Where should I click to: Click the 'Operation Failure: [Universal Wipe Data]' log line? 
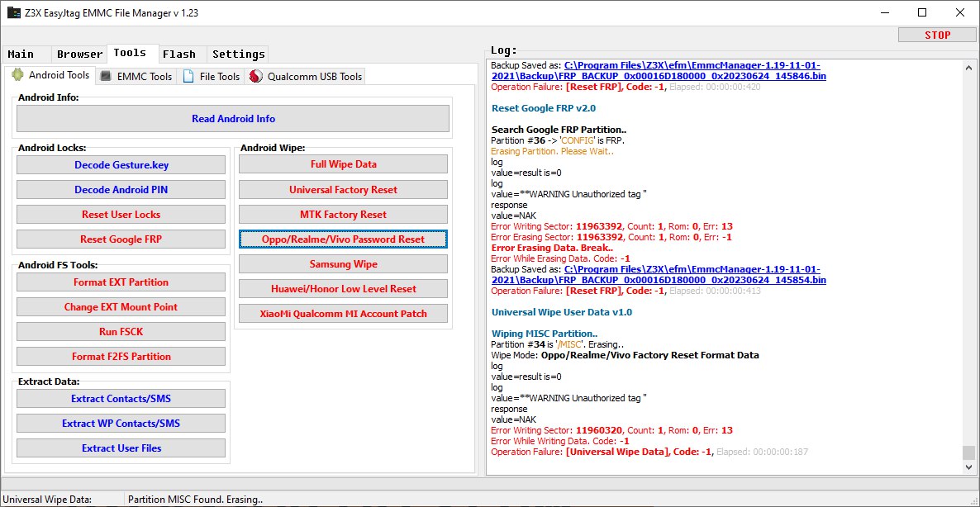coord(649,452)
